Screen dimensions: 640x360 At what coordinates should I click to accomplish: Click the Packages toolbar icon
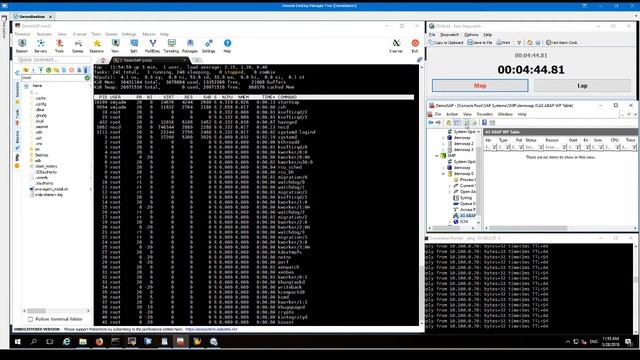pyautogui.click(x=190, y=46)
